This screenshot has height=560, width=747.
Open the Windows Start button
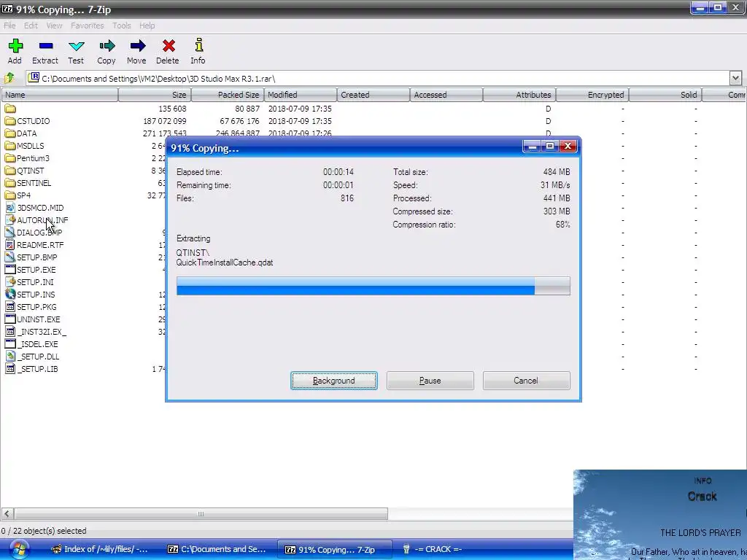[19, 550]
